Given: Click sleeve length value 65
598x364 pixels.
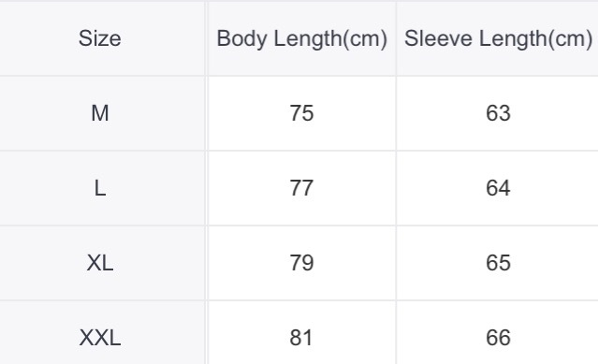Looking at the screenshot, I should tap(498, 263).
